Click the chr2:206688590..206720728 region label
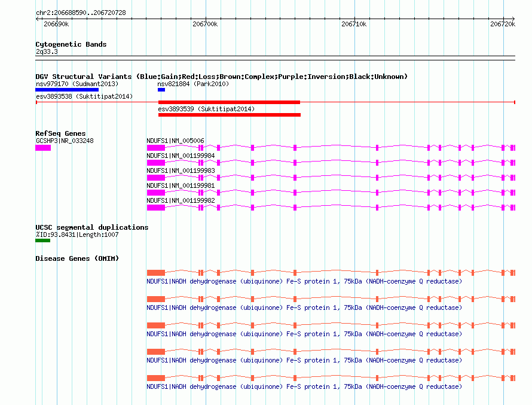 tap(81, 13)
